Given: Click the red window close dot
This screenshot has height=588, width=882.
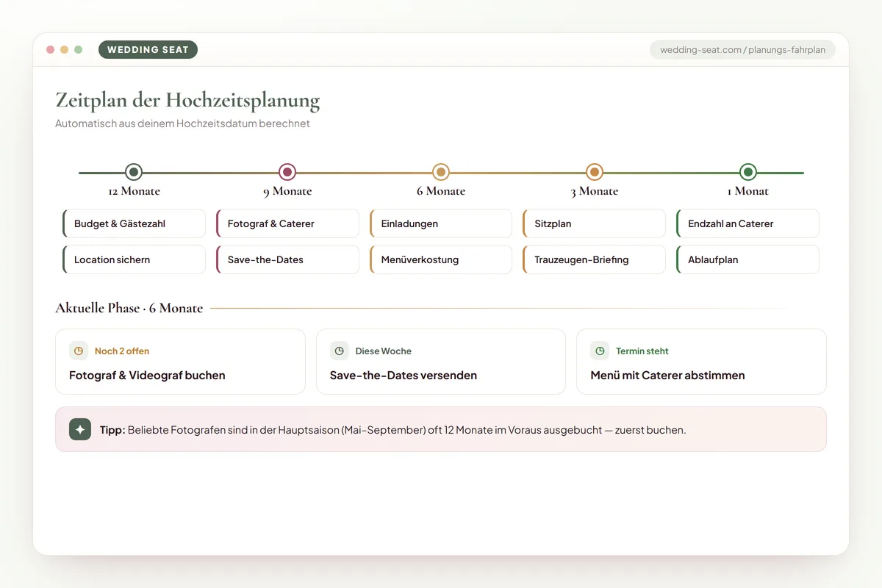Looking at the screenshot, I should (51, 50).
